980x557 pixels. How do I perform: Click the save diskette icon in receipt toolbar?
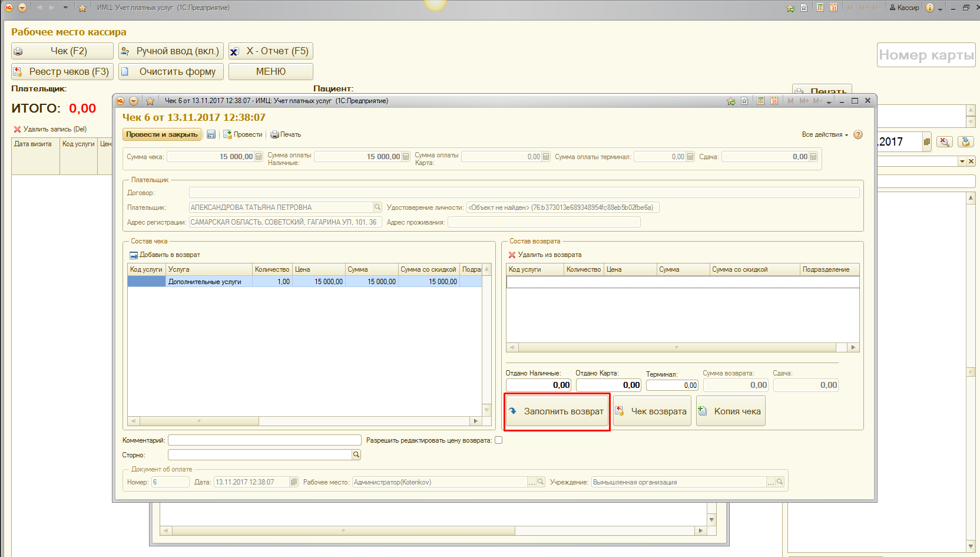click(x=211, y=134)
